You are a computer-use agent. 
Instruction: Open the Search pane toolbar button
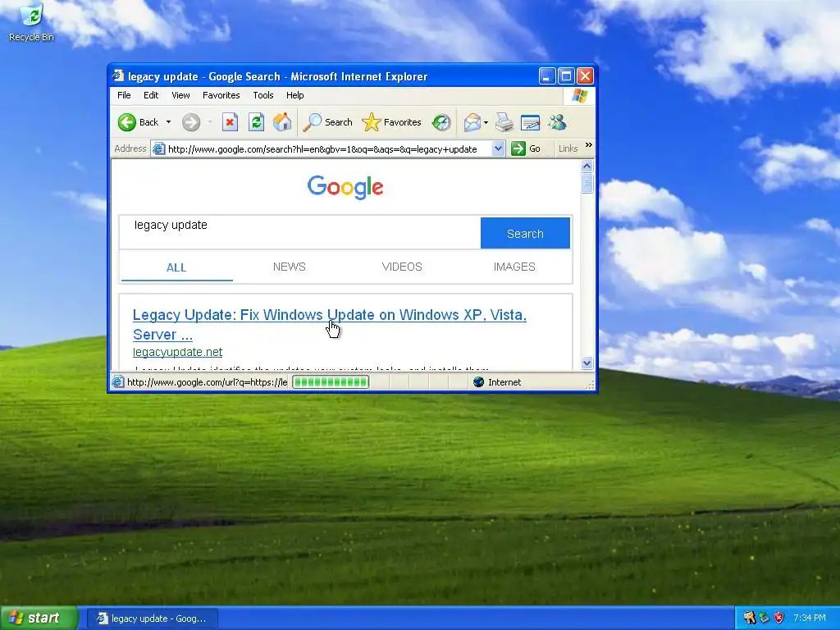pos(327,122)
